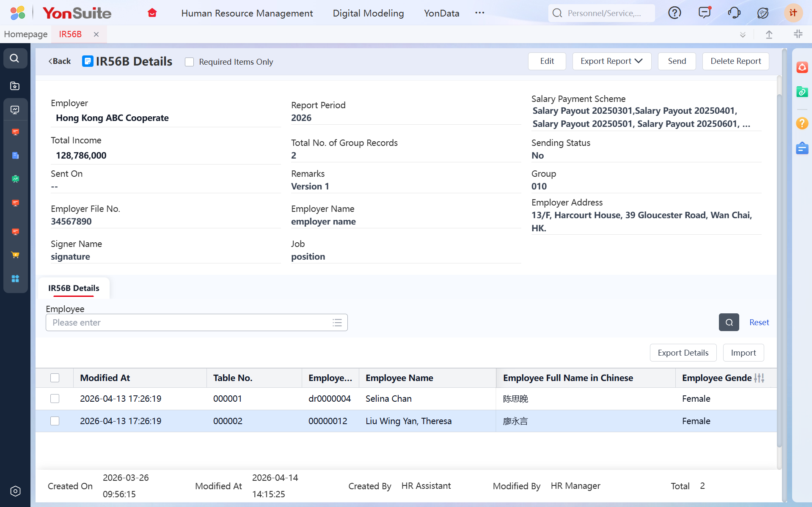Screen dimensions: 812x507
Task: Click the column settings icon in table header
Action: [759, 378]
